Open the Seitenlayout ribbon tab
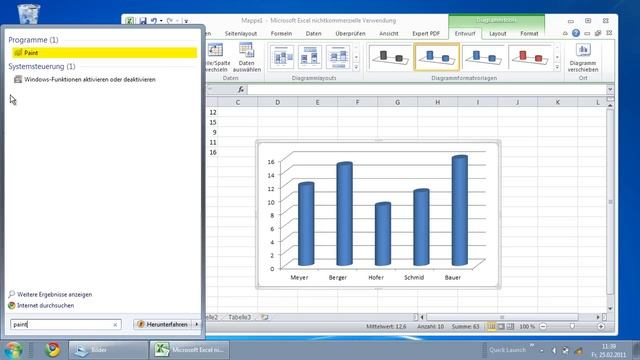The width and height of the screenshot is (640, 360). [x=241, y=33]
